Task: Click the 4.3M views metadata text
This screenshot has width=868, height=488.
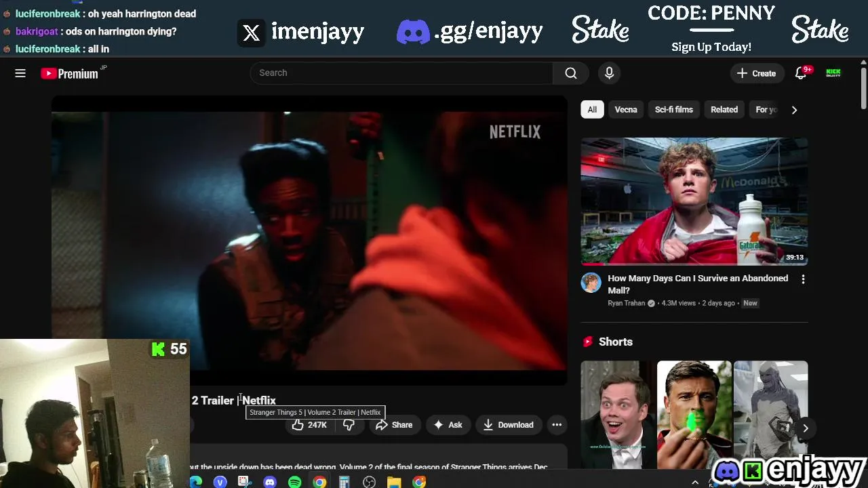Action: coord(678,304)
